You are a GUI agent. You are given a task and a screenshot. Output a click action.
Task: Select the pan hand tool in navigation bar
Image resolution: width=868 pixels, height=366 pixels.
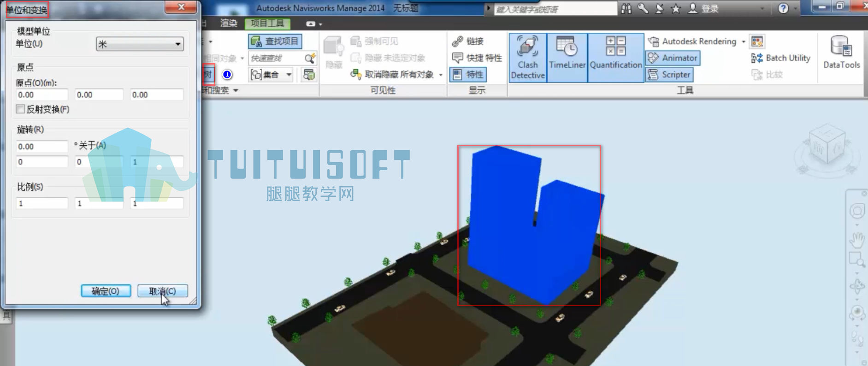click(x=857, y=240)
